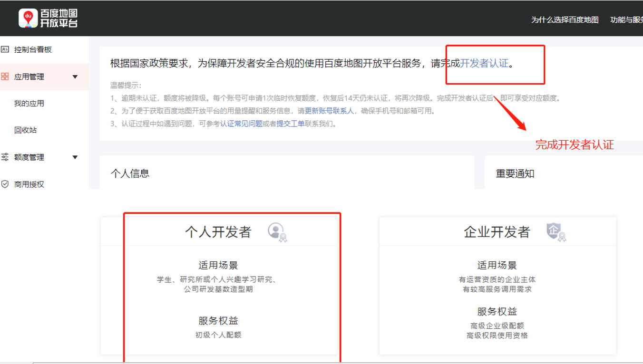Select the 个人开发者 card title
Image resolution: width=643 pixels, height=364 pixels.
218,232
